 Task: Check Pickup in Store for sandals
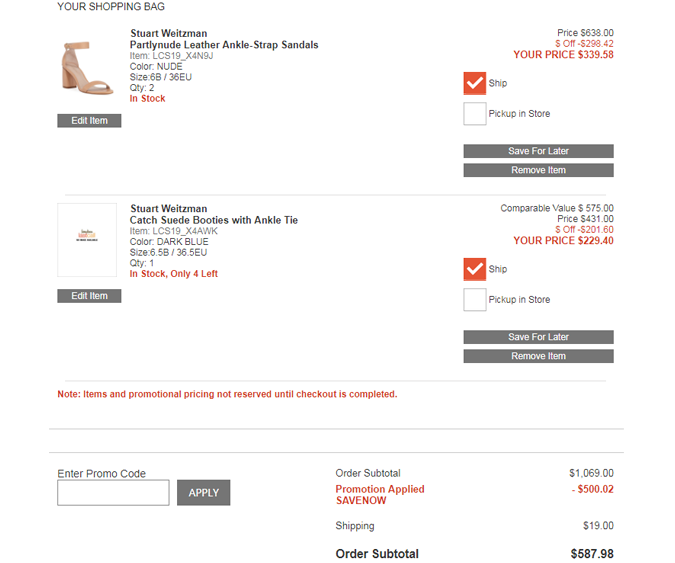475,114
